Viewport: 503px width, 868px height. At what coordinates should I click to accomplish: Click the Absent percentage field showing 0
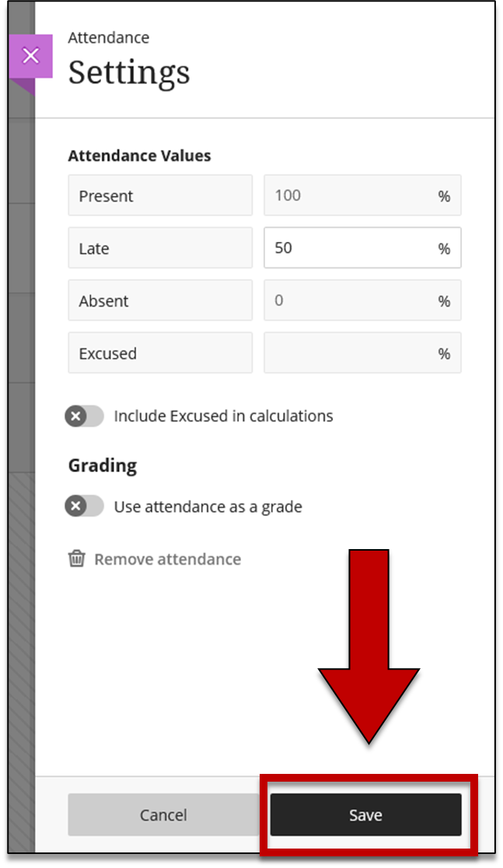pos(350,300)
